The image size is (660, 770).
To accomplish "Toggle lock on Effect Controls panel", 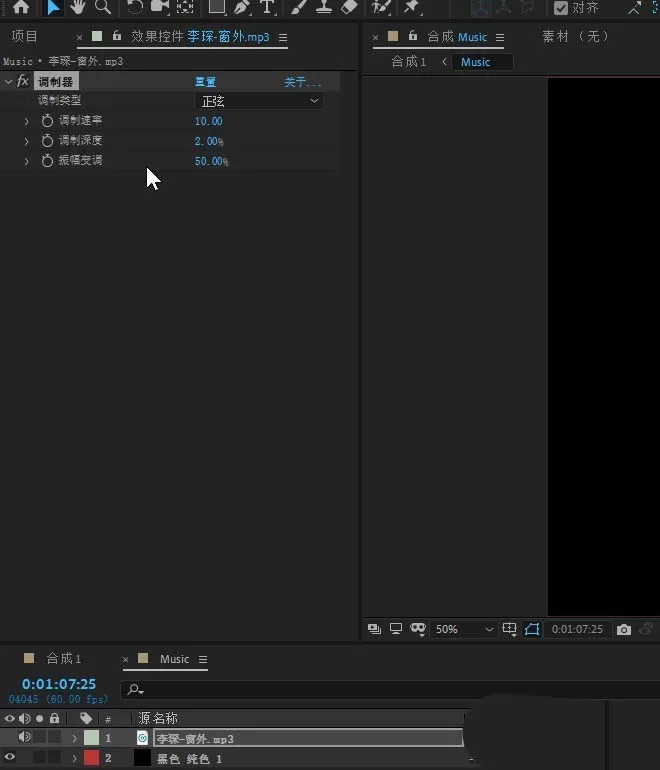I will coord(117,36).
